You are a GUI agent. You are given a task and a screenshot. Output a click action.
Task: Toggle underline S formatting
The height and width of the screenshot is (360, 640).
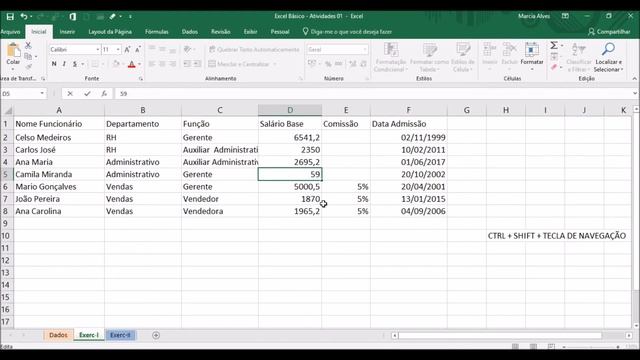pos(75,64)
